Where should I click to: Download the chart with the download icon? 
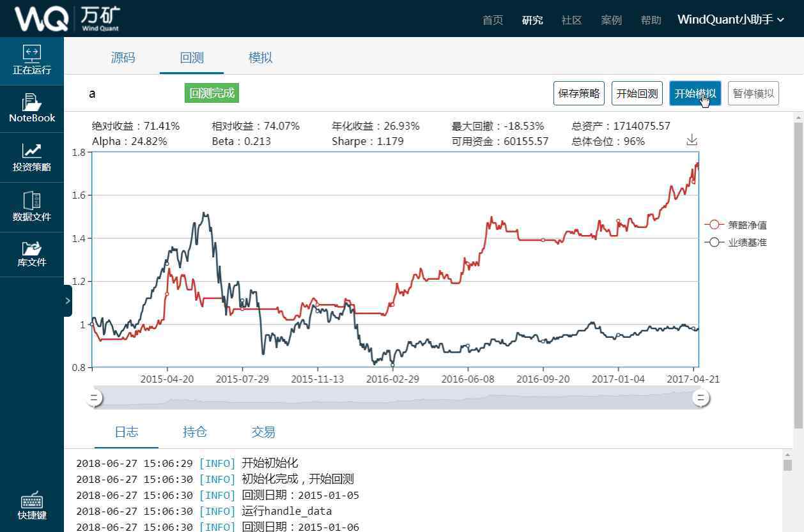click(x=692, y=140)
